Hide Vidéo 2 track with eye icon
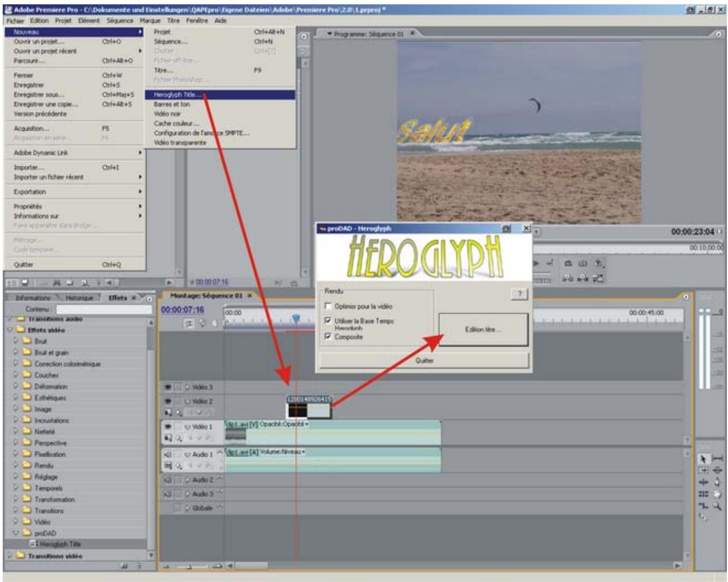This screenshot has width=728, height=582. 168,401
